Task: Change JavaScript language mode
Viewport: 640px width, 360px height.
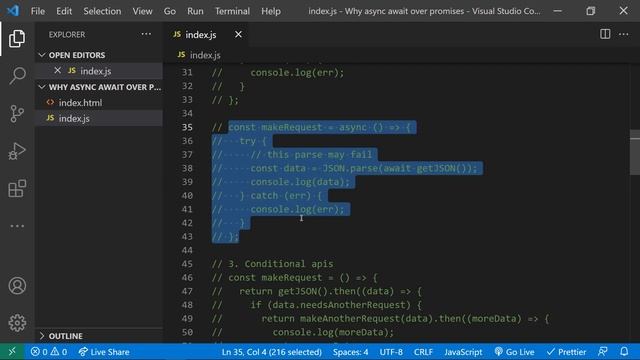Action: [463, 351]
